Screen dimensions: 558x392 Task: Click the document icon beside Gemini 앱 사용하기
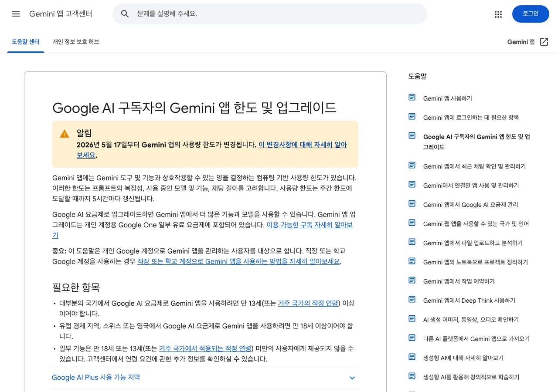pos(412,98)
